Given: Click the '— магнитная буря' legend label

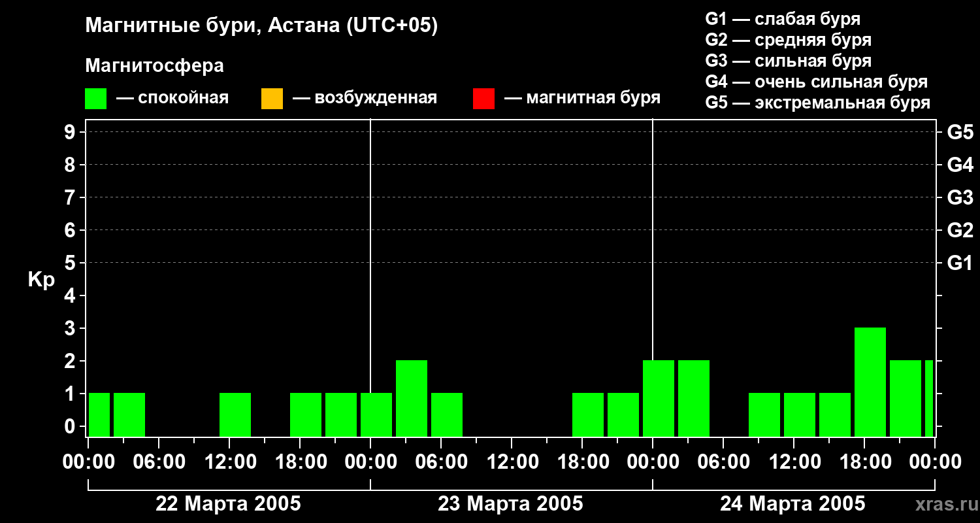Looking at the screenshot, I should coord(583,99).
